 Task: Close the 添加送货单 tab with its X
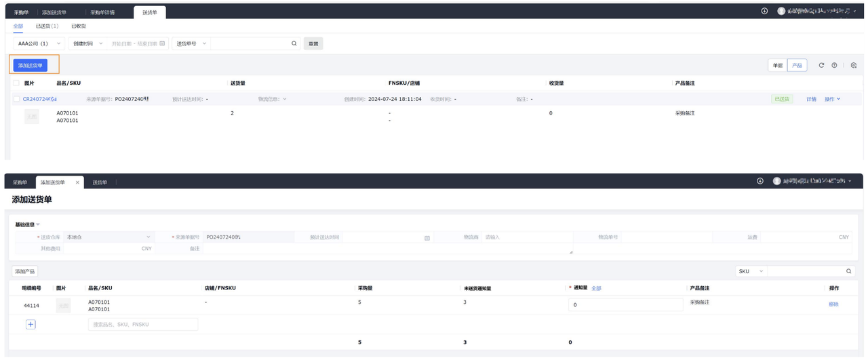[x=77, y=182]
